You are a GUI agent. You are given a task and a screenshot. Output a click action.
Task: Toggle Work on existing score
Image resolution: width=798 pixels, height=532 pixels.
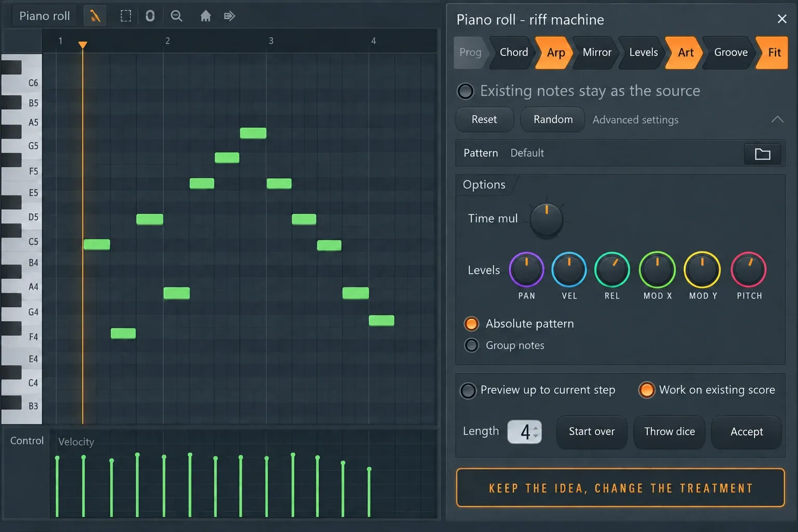click(647, 390)
